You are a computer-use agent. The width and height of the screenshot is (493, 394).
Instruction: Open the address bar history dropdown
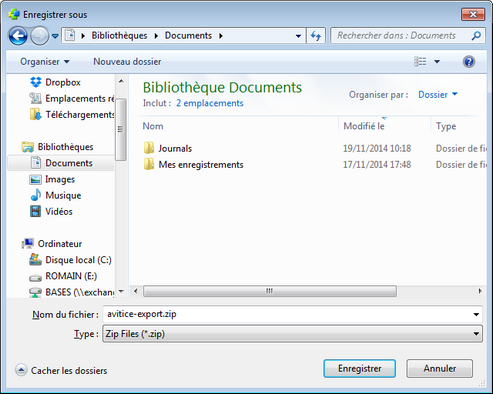298,36
